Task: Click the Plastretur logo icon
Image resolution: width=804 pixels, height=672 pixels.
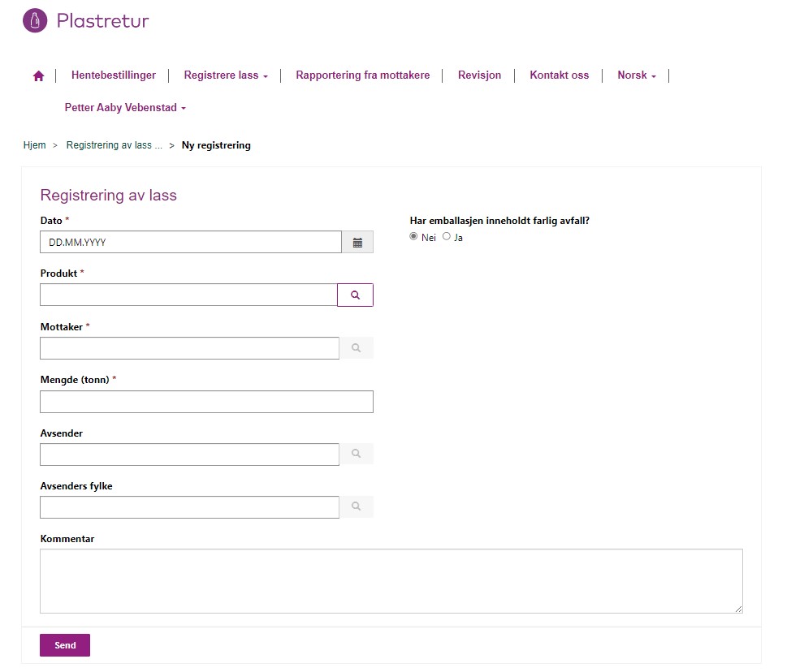Action: tap(36, 20)
